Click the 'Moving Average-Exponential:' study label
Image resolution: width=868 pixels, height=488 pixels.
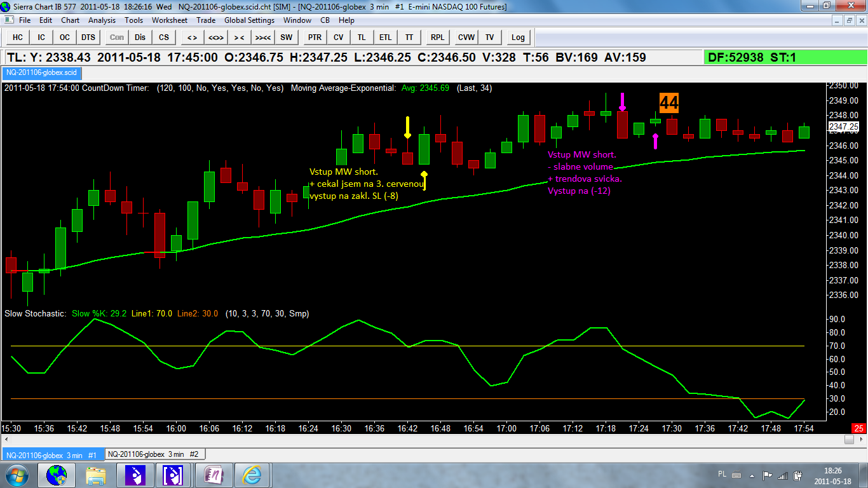pos(344,88)
